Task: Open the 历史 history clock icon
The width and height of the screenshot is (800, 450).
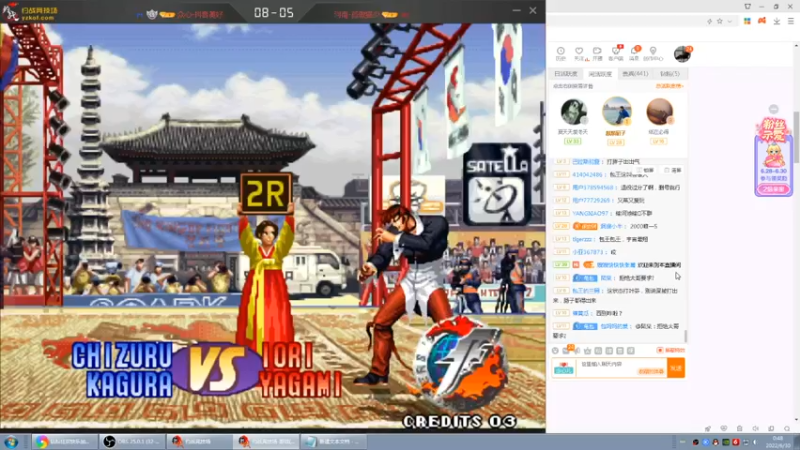Action: click(x=561, y=53)
